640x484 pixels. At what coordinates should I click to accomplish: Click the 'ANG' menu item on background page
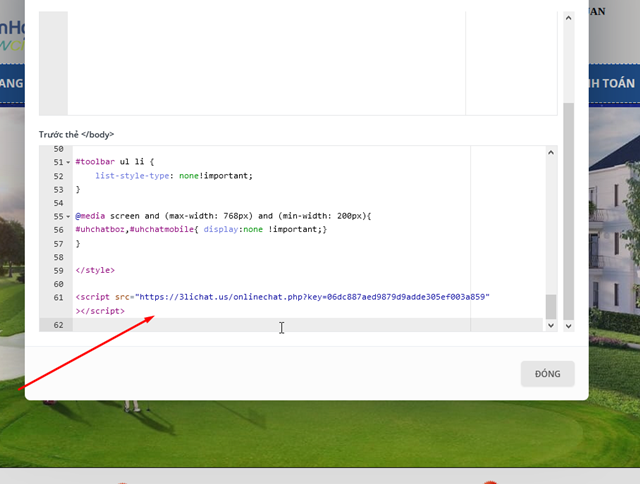click(x=12, y=83)
